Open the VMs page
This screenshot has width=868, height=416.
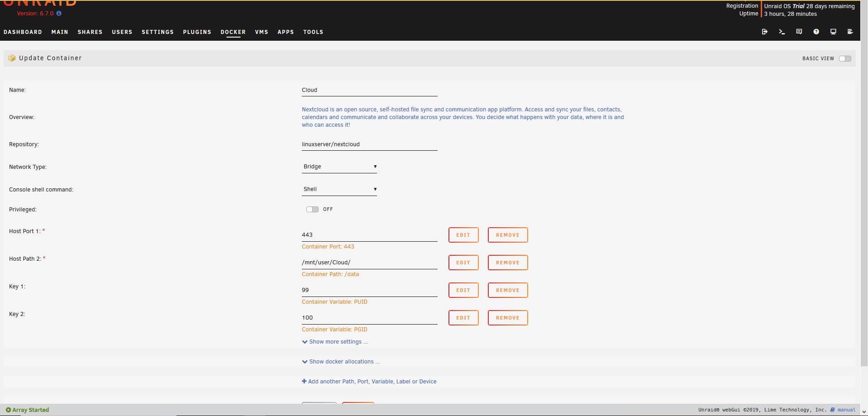coord(262,32)
